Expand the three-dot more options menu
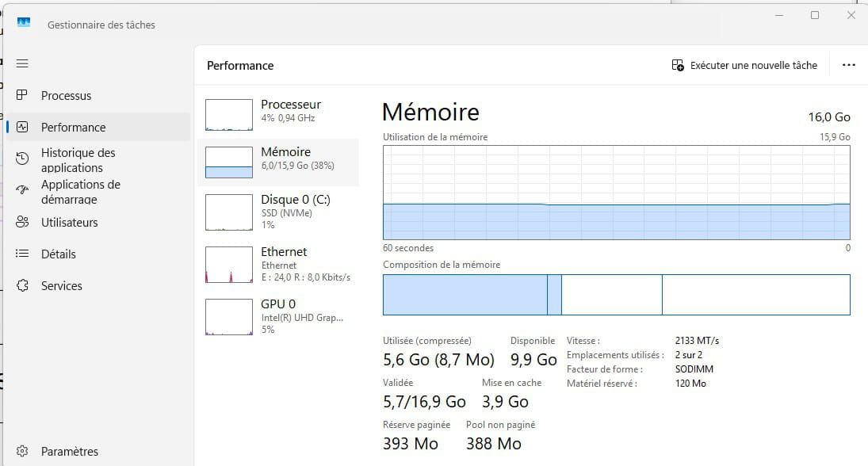 (x=848, y=65)
